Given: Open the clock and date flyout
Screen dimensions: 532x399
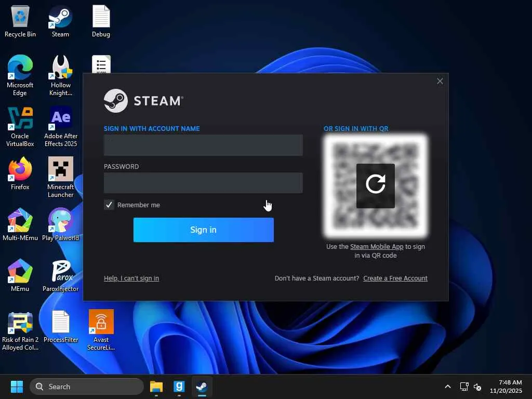Looking at the screenshot, I should click(506, 387).
